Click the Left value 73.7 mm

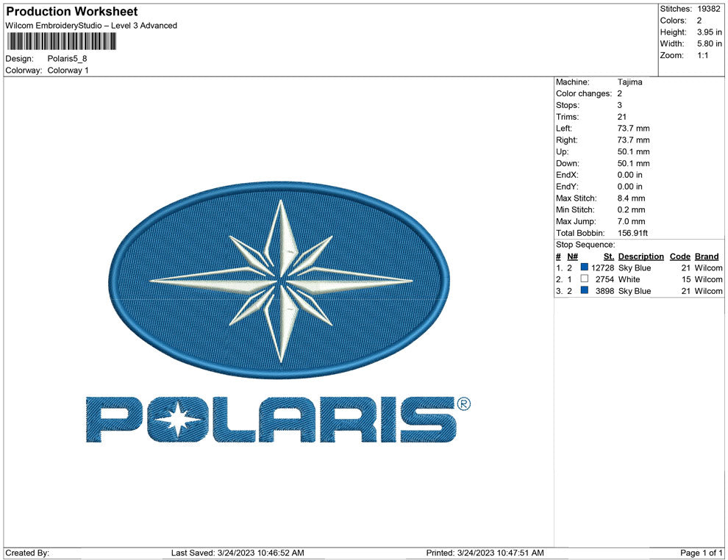pos(633,129)
